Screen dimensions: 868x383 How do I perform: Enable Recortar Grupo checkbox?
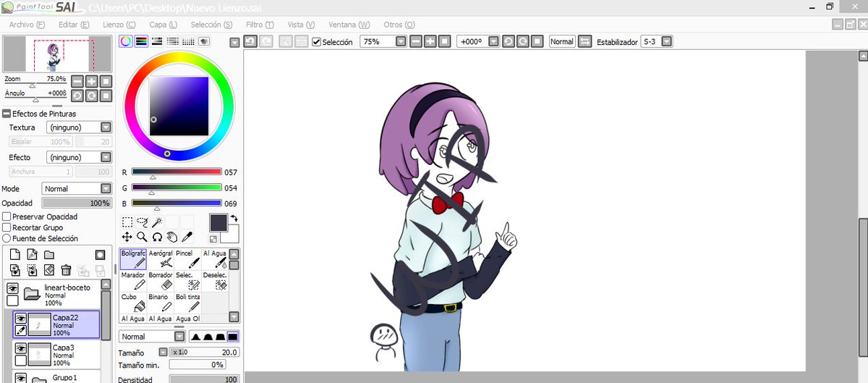pyautogui.click(x=7, y=227)
